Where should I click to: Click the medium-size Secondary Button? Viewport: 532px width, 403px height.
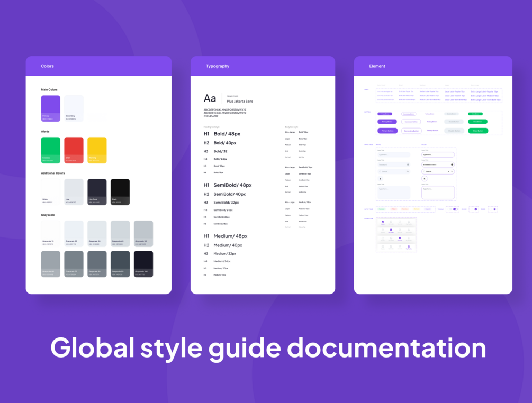click(411, 122)
